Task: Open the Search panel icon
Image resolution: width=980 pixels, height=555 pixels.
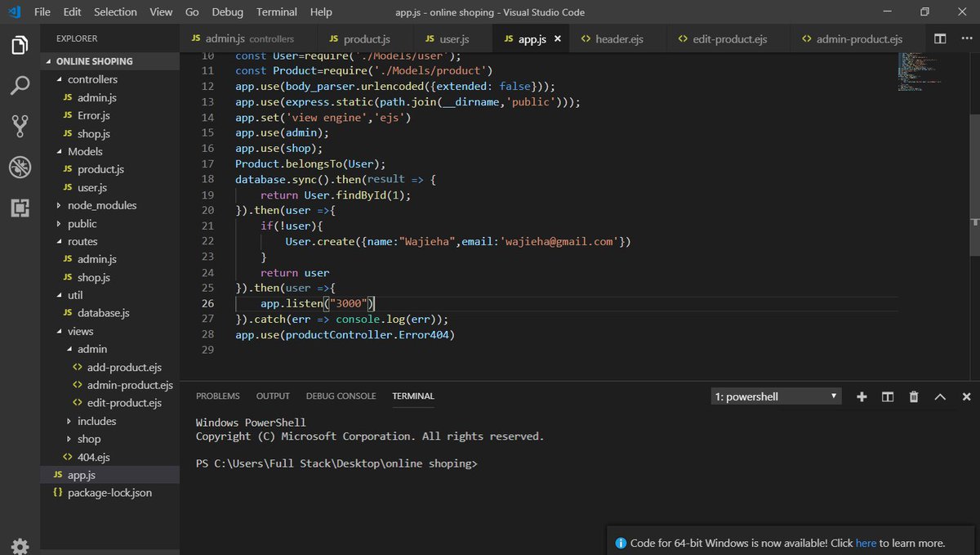Action: click(19, 85)
